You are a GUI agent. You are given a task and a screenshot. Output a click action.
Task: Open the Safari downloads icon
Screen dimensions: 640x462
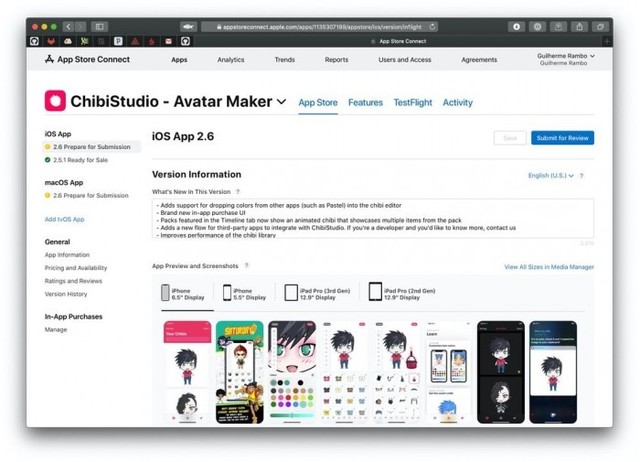517,26
